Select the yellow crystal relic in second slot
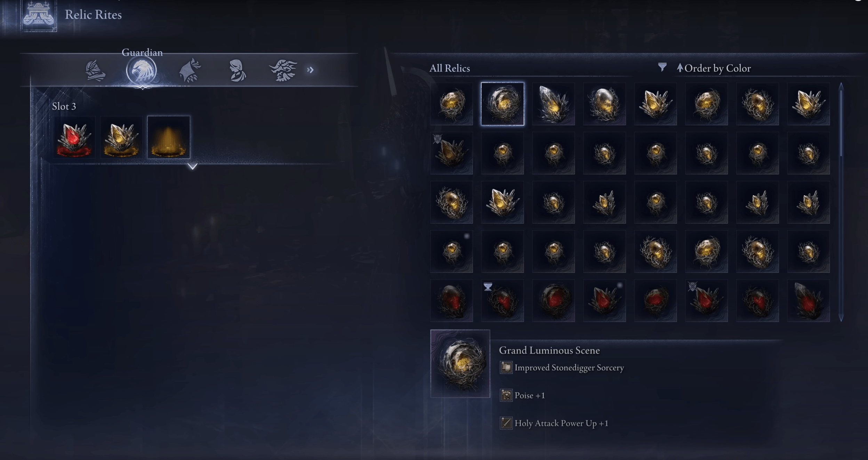The height and width of the screenshot is (460, 868). 121,137
